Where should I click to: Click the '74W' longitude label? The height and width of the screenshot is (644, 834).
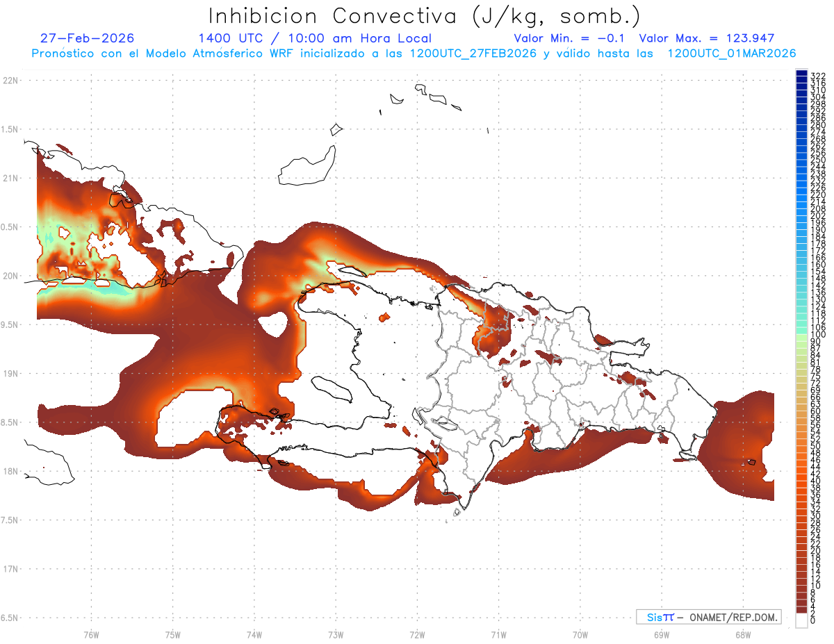[x=254, y=634]
